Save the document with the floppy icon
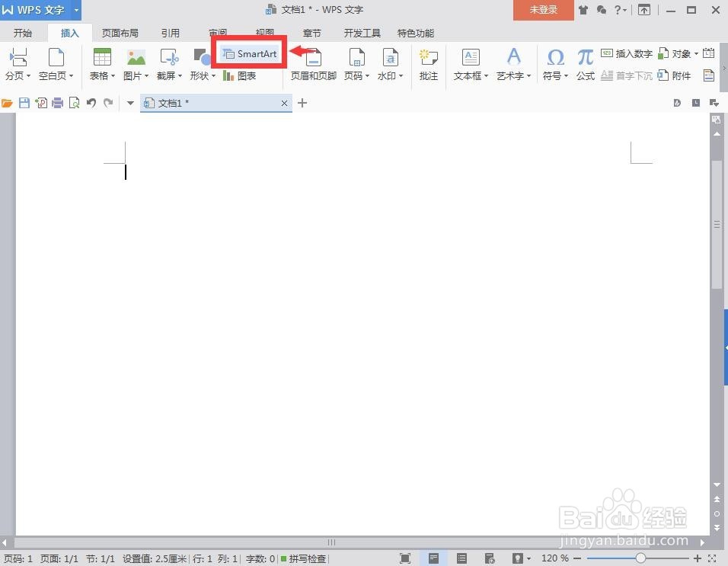 point(24,103)
